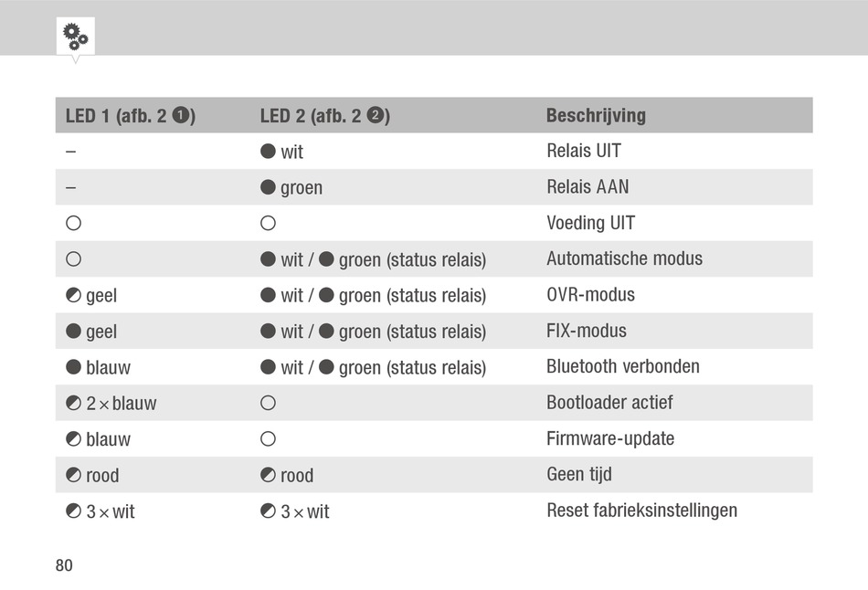Click the page number 80
The image size is (868, 590).
64,565
